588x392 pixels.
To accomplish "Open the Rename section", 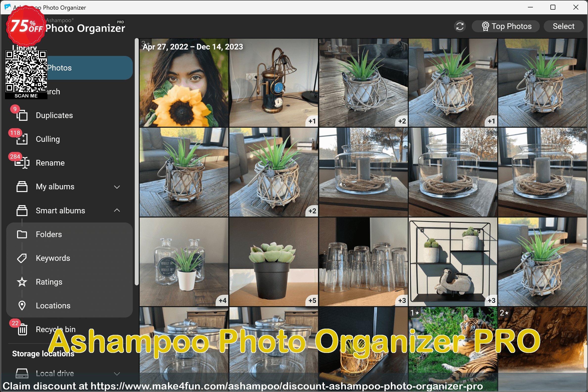I will 70,163.
